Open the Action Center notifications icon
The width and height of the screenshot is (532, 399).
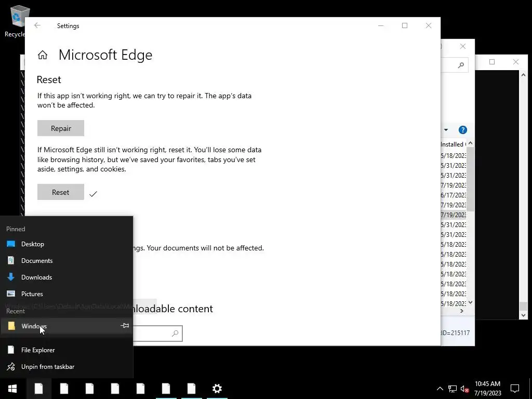point(515,389)
